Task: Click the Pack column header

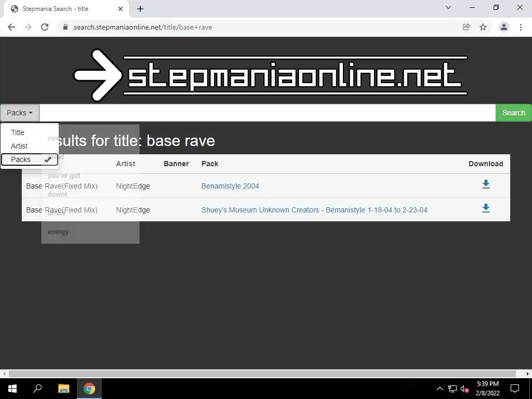Action: pyautogui.click(x=210, y=164)
